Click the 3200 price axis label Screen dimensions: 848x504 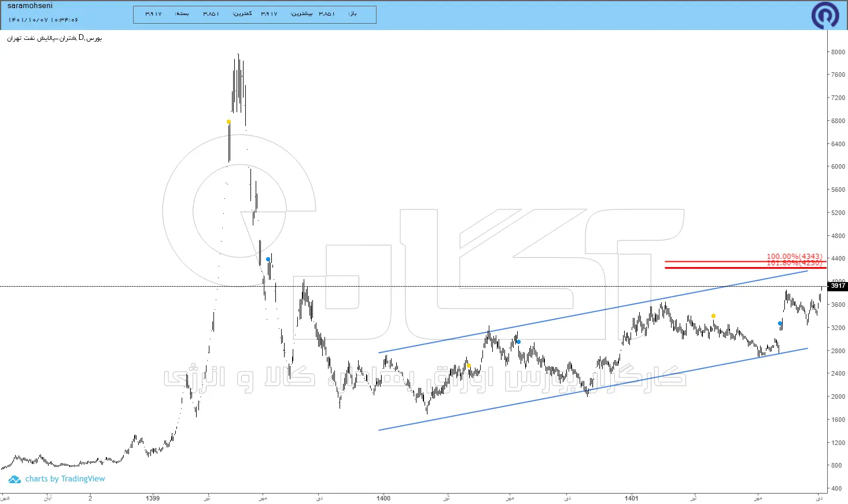pyautogui.click(x=838, y=328)
